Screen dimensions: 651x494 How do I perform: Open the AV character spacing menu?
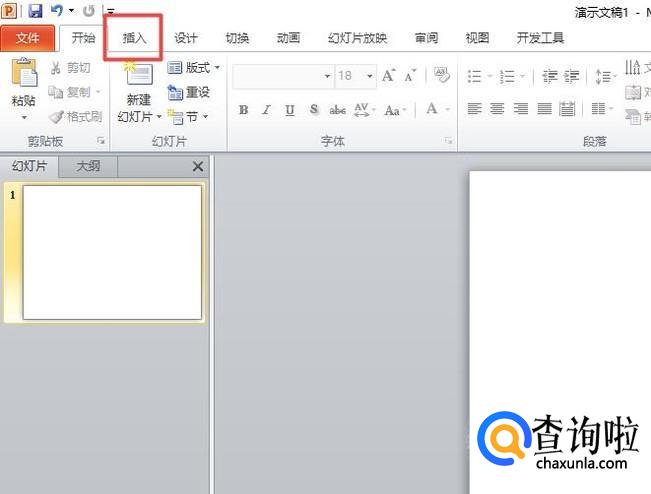(x=364, y=110)
